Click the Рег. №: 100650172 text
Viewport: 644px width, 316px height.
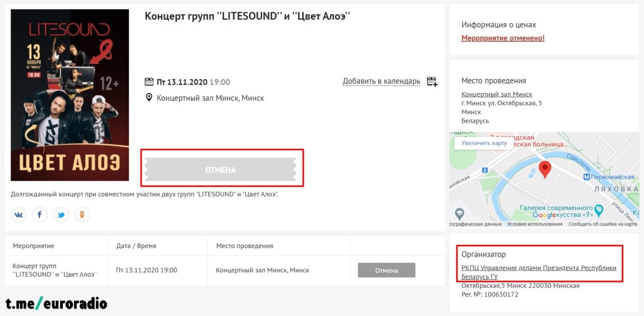click(x=490, y=294)
